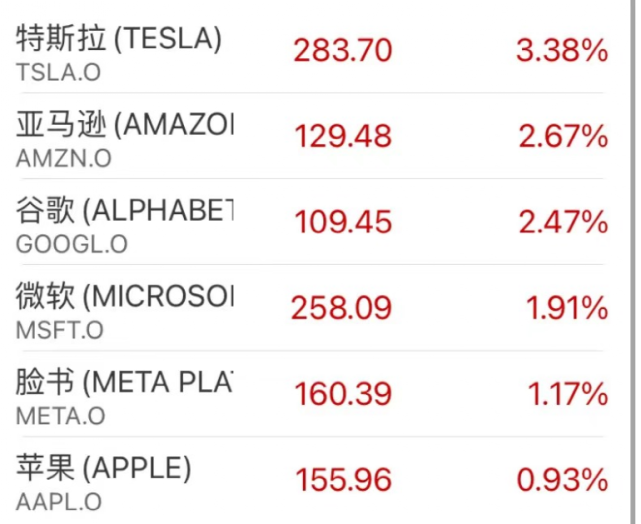Tap the 2.67% change for Amazon
The image size is (641, 524).
562,137
